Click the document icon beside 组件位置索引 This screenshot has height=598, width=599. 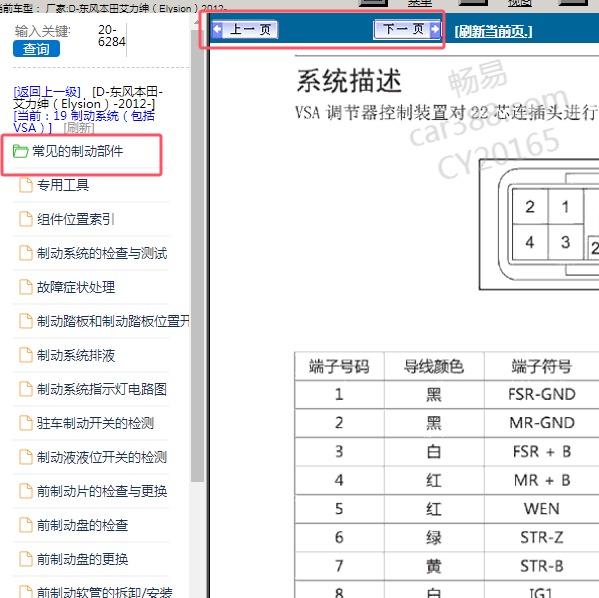coord(26,219)
